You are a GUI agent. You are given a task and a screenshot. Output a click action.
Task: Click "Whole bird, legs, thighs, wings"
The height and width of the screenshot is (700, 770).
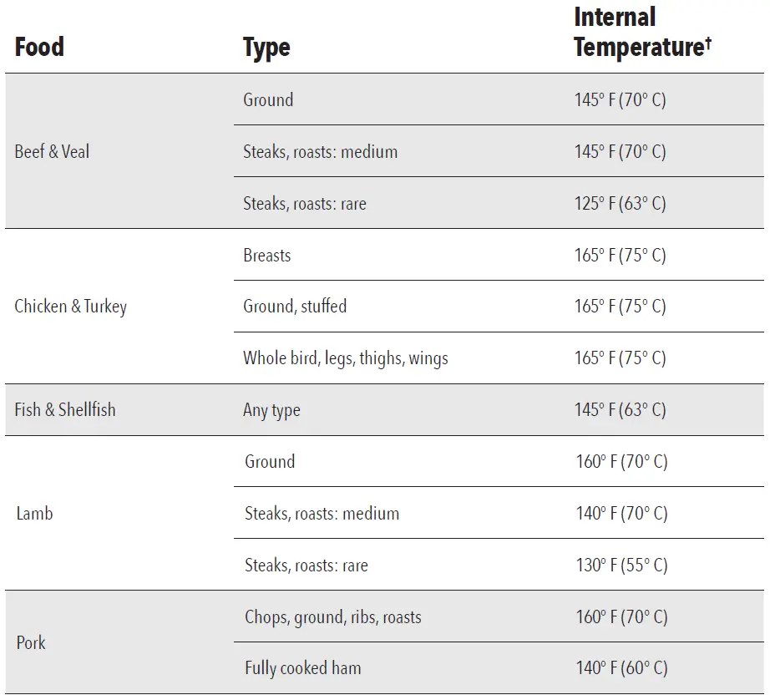tap(346, 358)
